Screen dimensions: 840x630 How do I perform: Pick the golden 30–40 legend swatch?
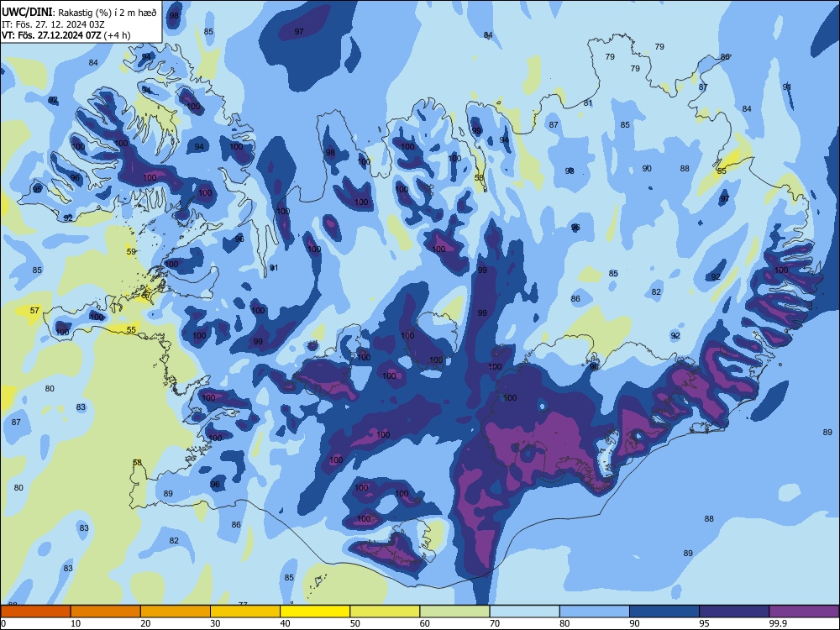coord(245,612)
